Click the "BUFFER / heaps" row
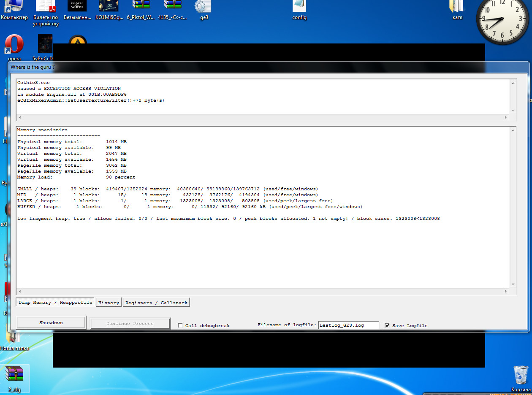 190,207
